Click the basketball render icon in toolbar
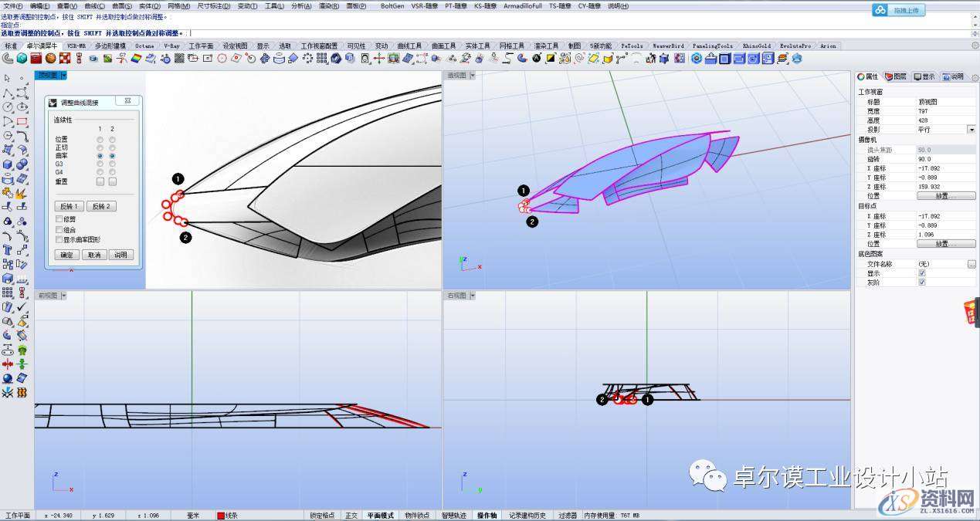 click(50, 58)
